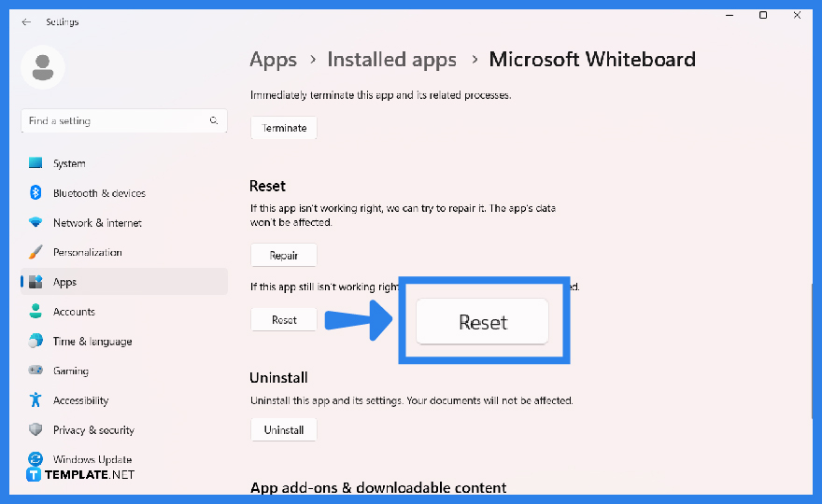
Task: Click the Uninstall button
Action: tap(284, 429)
